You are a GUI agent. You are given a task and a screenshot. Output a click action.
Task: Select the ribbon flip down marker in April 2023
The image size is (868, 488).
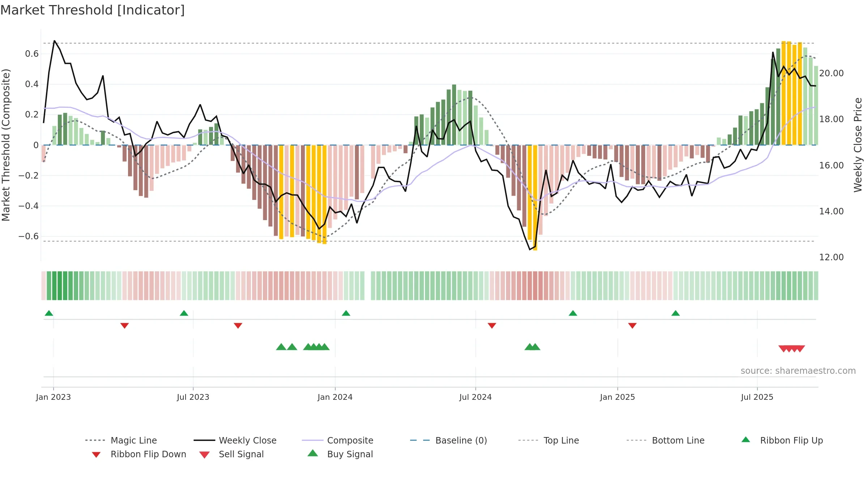coord(124,325)
